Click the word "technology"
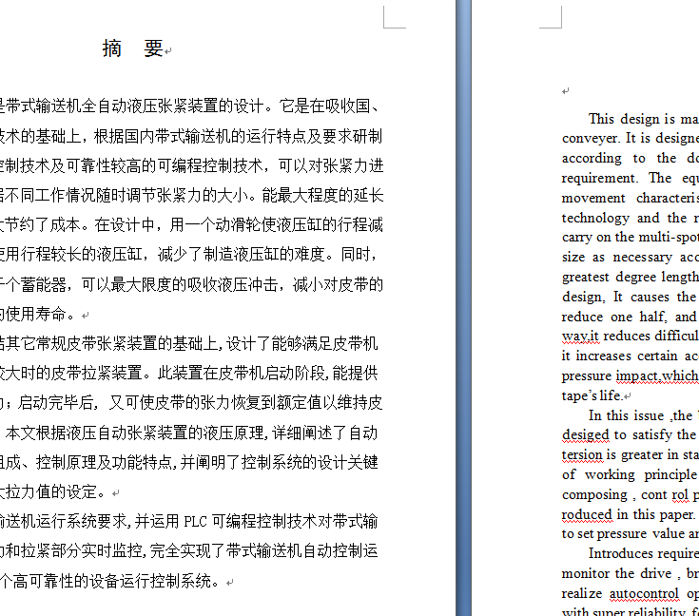 tap(595, 218)
